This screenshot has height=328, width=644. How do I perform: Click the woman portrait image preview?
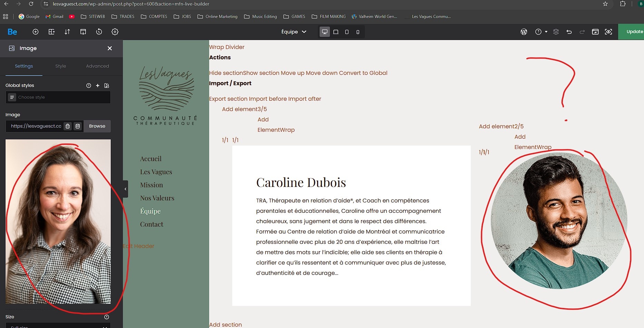point(58,221)
